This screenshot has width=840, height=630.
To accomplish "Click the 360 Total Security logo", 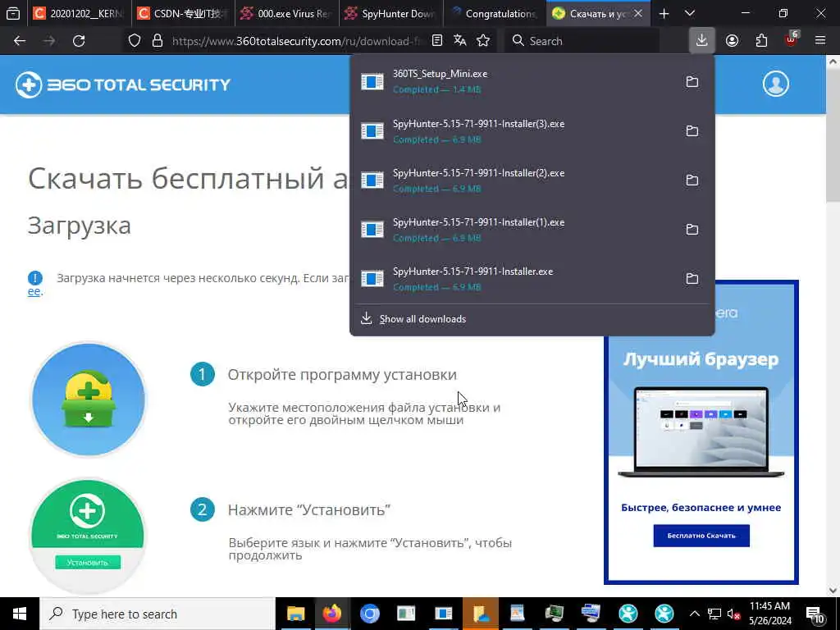I will [x=123, y=84].
